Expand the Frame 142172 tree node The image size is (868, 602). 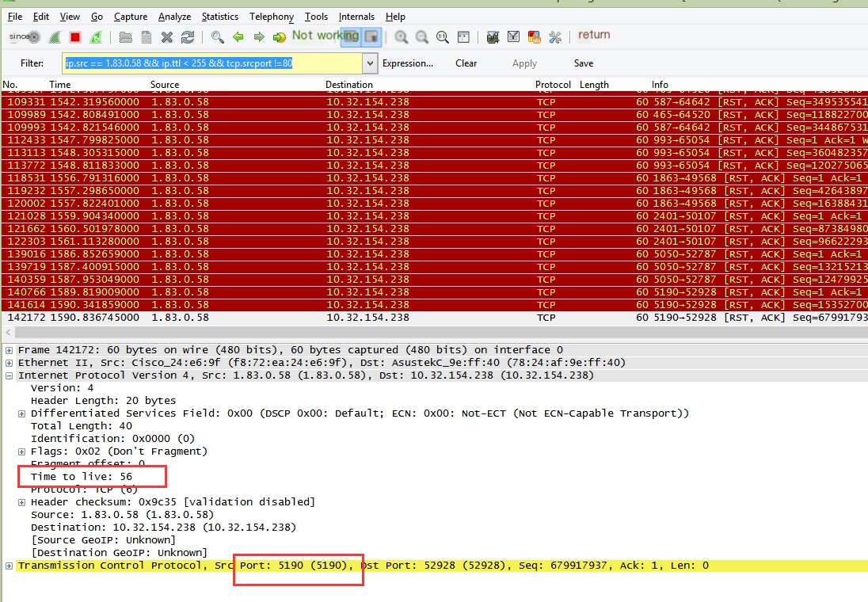coord(9,350)
